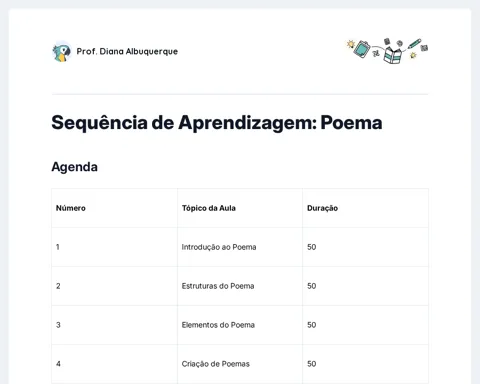Image resolution: width=480 pixels, height=384 pixels.
Task: Click the author name Prof. Diana Albuquerque
Action: (127, 51)
